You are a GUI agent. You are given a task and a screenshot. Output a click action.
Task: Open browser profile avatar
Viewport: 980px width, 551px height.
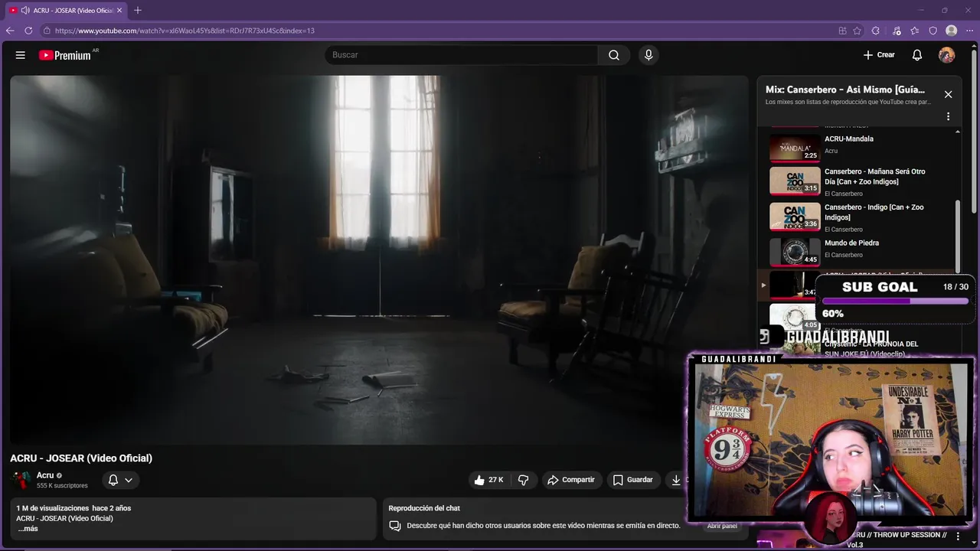[952, 31]
